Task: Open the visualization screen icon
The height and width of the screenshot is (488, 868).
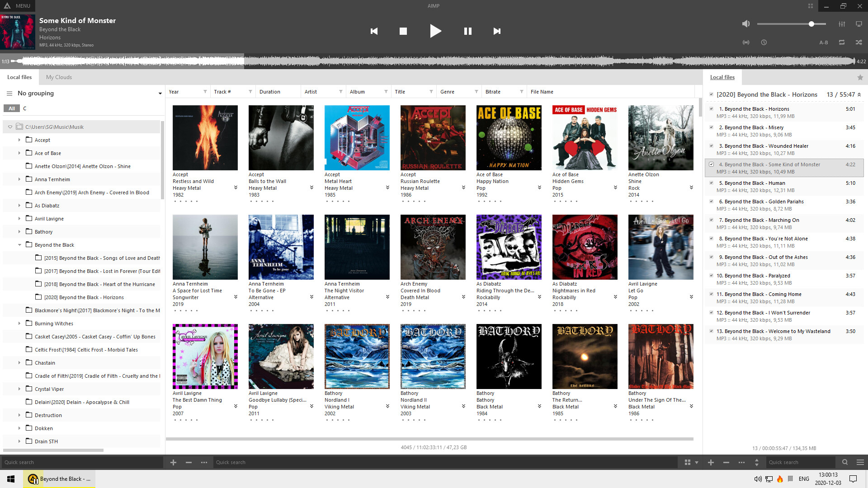Action: [859, 24]
